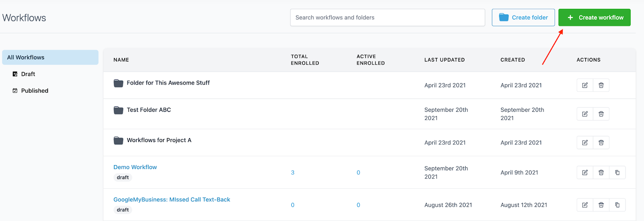Select the All Workflows filter

pos(50,58)
